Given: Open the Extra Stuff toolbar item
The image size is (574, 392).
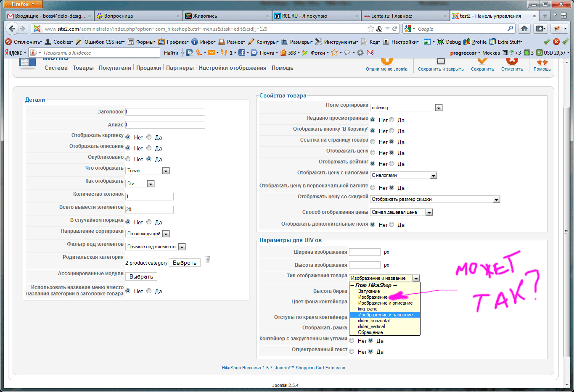Looking at the screenshot, I should (x=506, y=42).
